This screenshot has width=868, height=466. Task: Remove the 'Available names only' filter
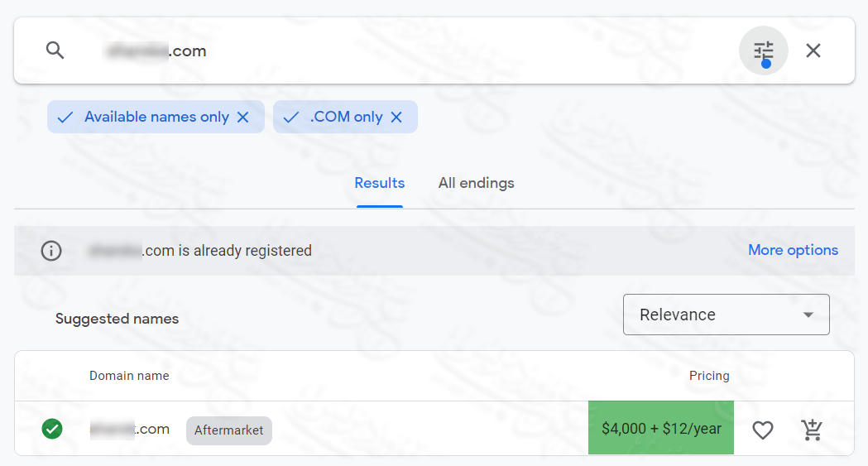tap(242, 118)
